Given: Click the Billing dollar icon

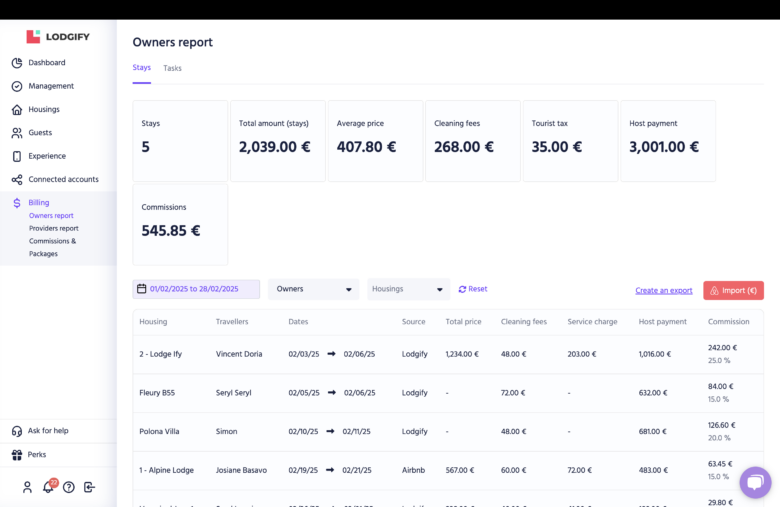Looking at the screenshot, I should pos(17,203).
